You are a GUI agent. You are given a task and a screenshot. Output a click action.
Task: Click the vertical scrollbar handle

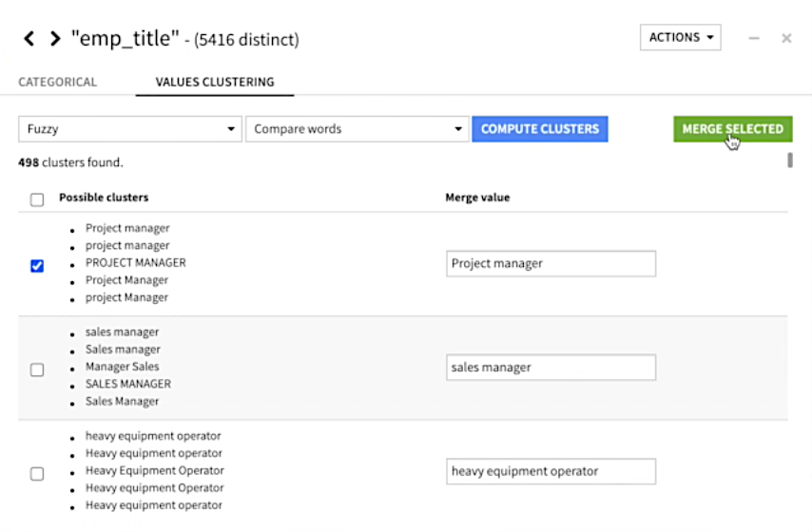pyautogui.click(x=790, y=160)
